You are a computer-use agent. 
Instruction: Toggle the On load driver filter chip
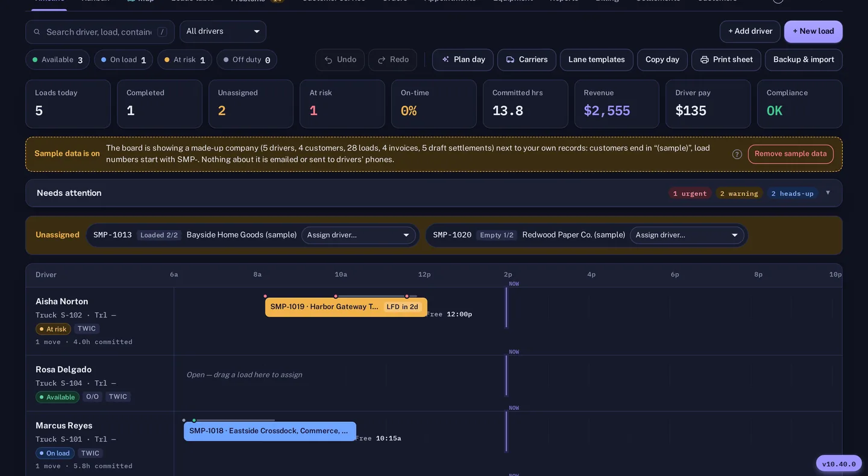(124, 60)
